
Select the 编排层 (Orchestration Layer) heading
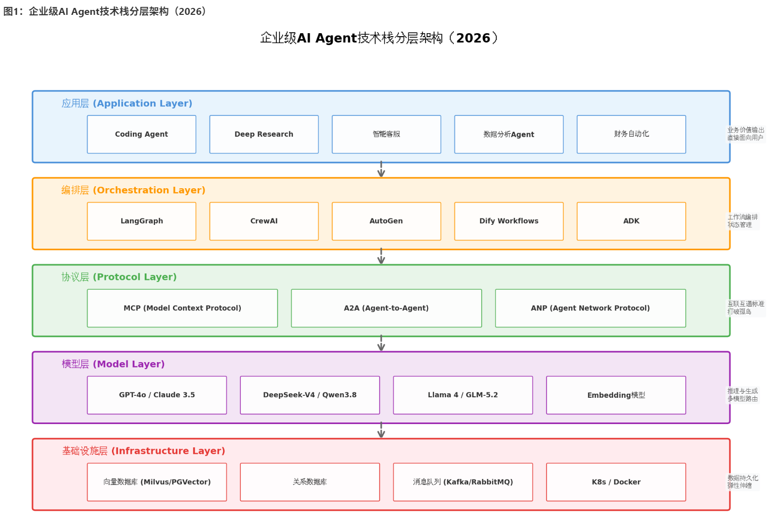tap(133, 190)
